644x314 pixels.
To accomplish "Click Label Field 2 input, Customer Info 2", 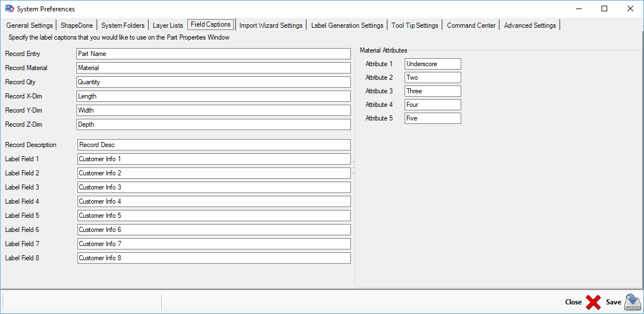I will (x=214, y=173).
